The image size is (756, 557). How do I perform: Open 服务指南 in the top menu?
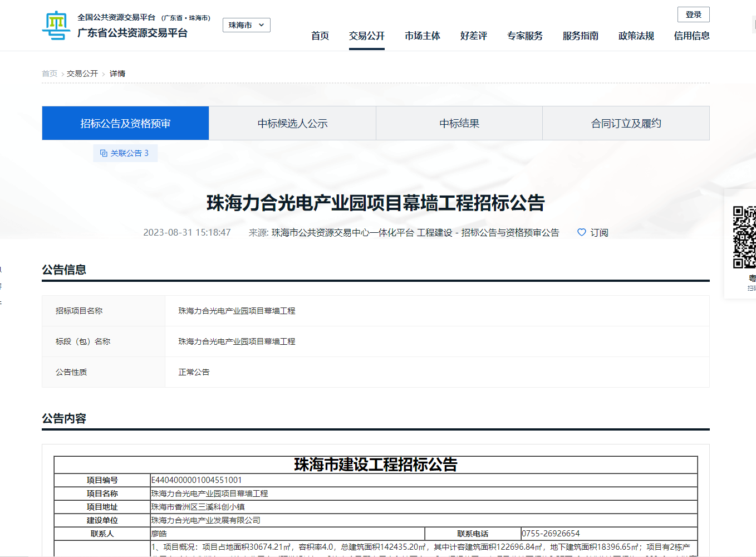click(x=581, y=36)
